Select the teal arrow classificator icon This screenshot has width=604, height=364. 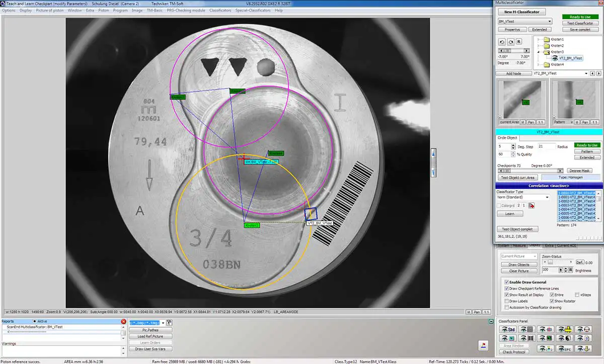click(508, 338)
